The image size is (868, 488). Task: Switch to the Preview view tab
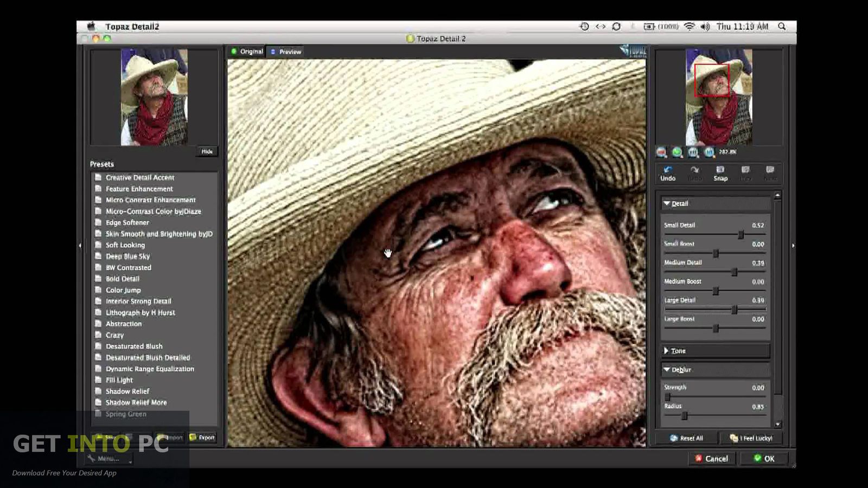tap(286, 52)
